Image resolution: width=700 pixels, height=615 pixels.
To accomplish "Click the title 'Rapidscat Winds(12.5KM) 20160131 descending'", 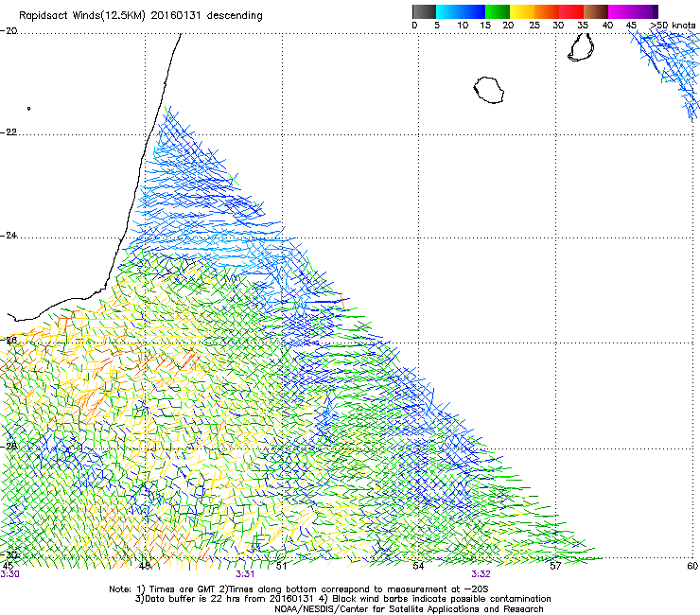I will [141, 16].
